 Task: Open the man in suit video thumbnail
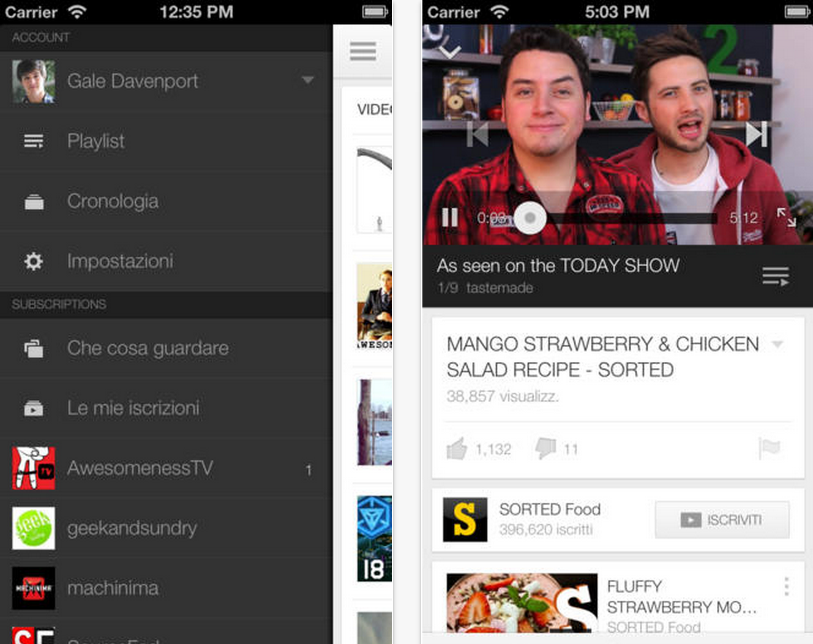(x=375, y=306)
